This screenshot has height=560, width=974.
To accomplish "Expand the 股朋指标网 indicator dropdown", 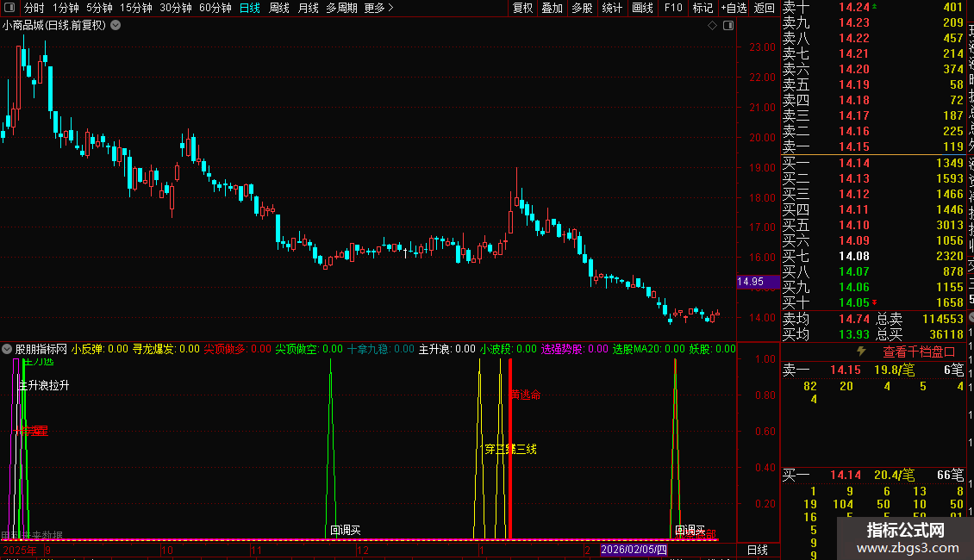I will point(7,349).
